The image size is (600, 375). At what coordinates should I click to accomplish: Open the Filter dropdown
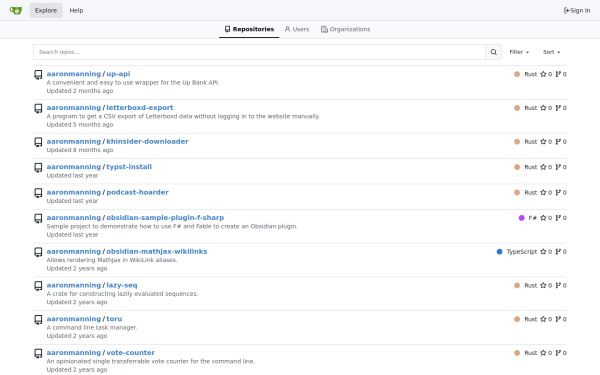519,52
